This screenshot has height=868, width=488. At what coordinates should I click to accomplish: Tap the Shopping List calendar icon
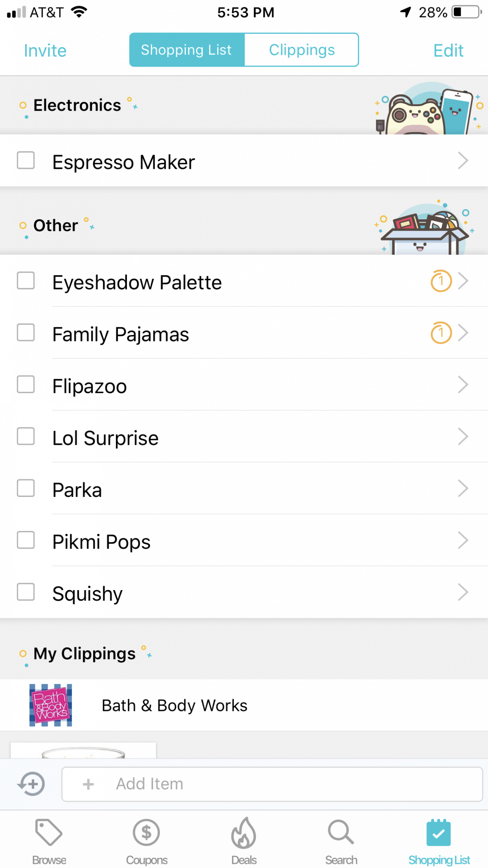[x=439, y=833]
